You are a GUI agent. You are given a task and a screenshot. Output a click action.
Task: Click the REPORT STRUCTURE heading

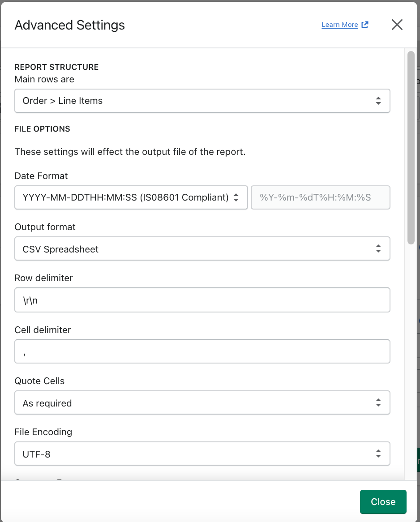pos(56,67)
